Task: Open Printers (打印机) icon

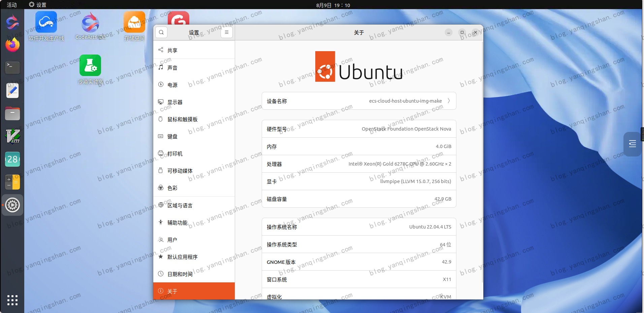Action: click(161, 153)
